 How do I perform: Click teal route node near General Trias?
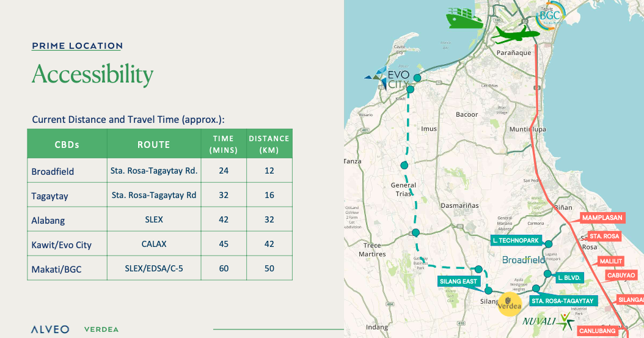pos(404,165)
